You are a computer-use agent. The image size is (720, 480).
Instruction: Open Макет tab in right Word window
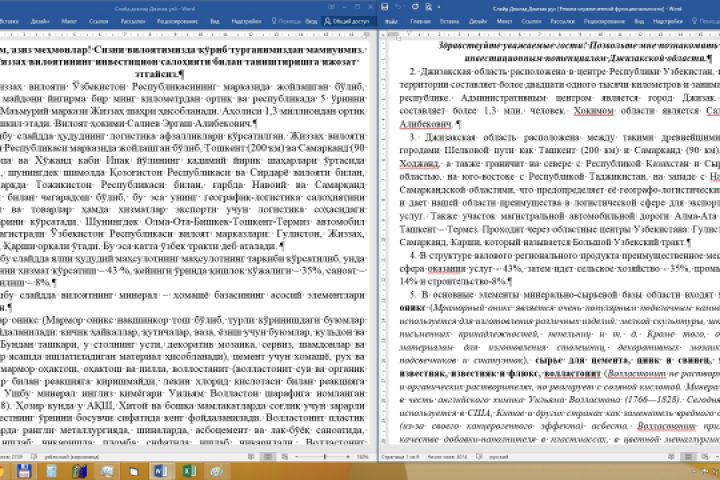(x=504, y=21)
